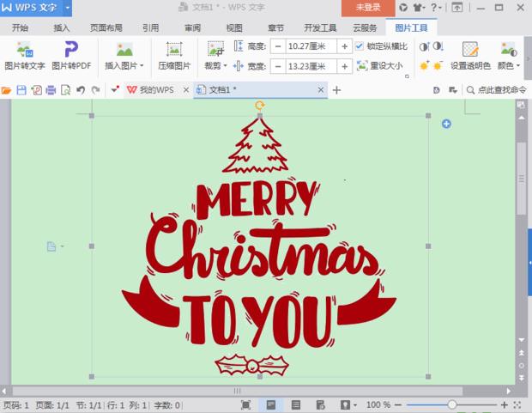The image size is (532, 413).
Task: Click the 图片转PDF icon
Action: pyautogui.click(x=71, y=50)
